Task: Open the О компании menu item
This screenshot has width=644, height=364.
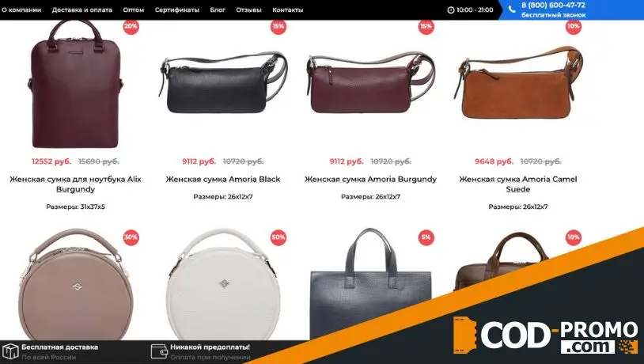Action: coord(21,9)
